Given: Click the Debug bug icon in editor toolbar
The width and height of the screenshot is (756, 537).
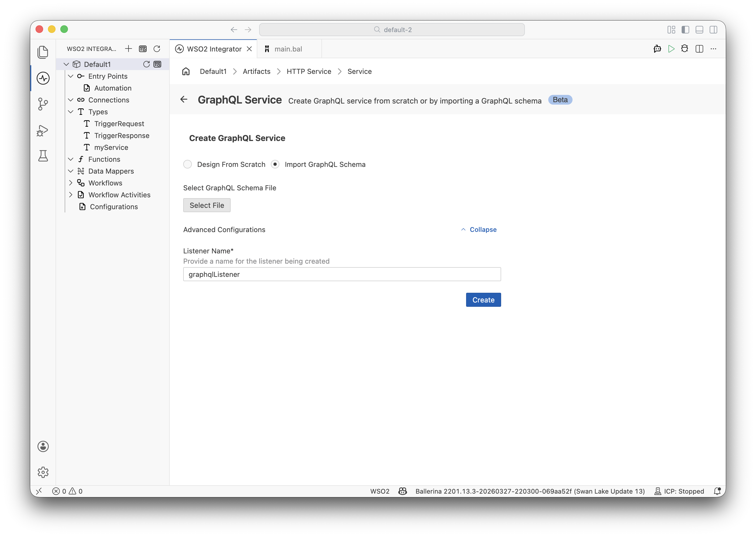Looking at the screenshot, I should point(685,49).
